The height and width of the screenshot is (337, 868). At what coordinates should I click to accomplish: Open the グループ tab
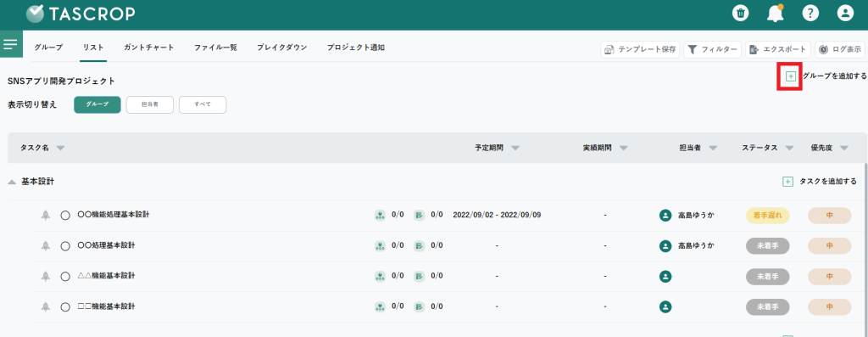(48, 48)
